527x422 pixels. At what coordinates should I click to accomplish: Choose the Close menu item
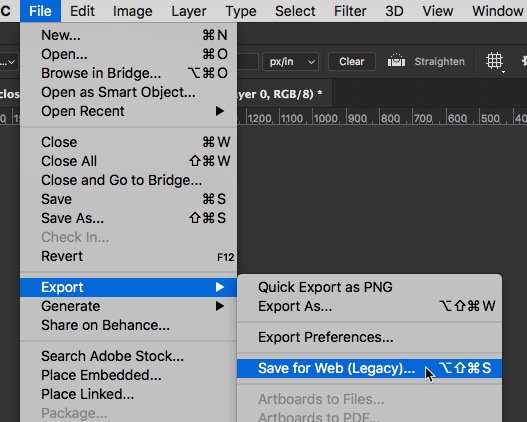pyautogui.click(x=128, y=142)
